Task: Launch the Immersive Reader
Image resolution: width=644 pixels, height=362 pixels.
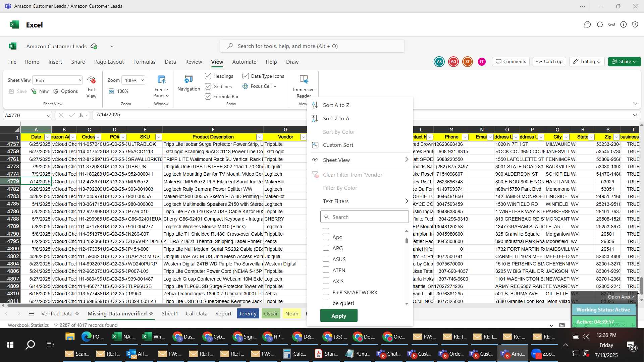Action: pyautogui.click(x=304, y=79)
